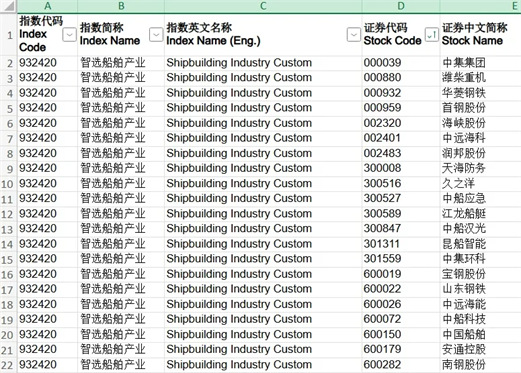This screenshot has width=521, height=373.
Task: Open the Index Name filter dropdown
Action: tap(156, 35)
